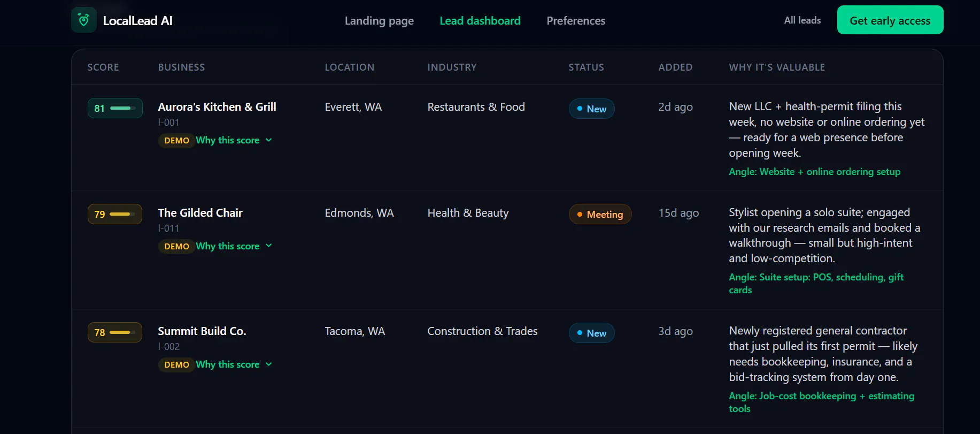This screenshot has width=980, height=434.
Task: Click the Health & Beauty industry cell
Action: [468, 213]
